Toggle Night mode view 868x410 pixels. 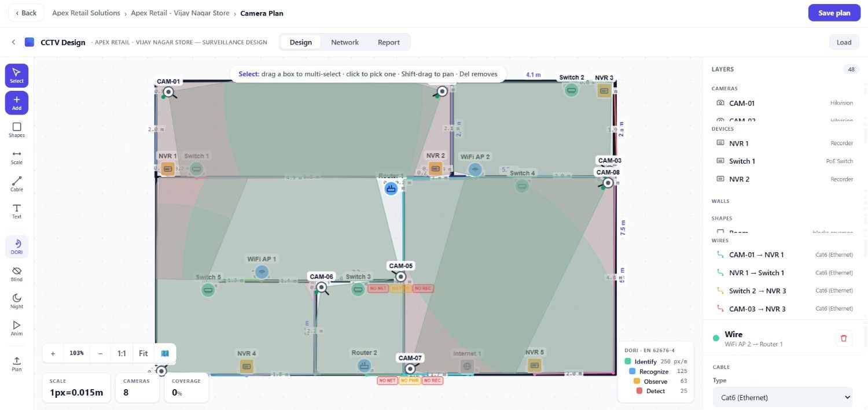(17, 301)
